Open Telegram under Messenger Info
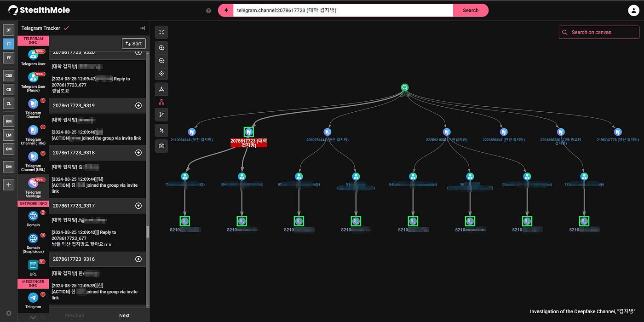 [x=33, y=301]
